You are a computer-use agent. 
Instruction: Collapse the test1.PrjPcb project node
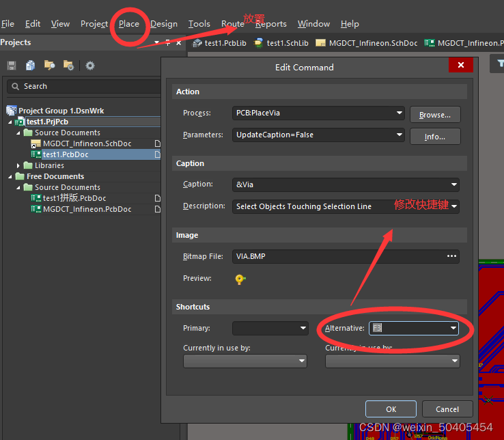pos(10,122)
